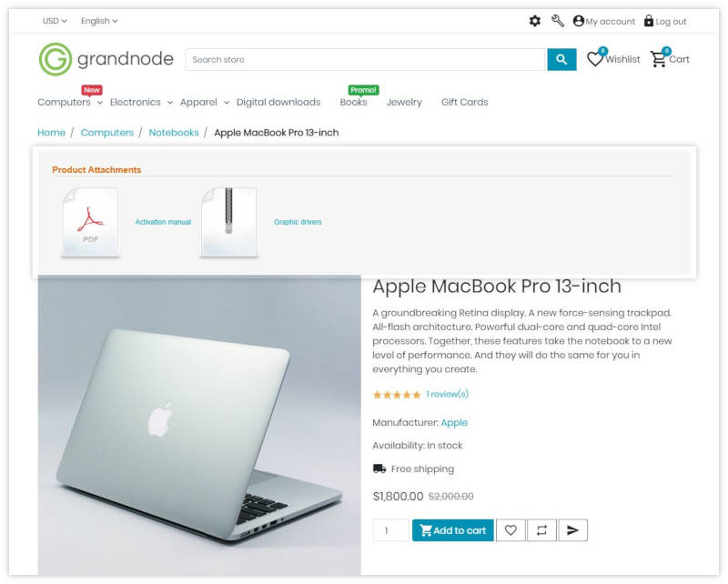This screenshot has width=728, height=584.
Task: Open the Wishlist heart icon in header
Action: 595,59
